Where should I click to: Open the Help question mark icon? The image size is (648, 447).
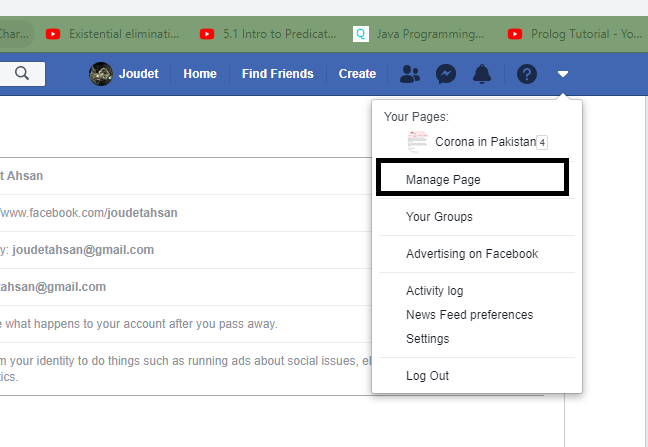tap(527, 74)
